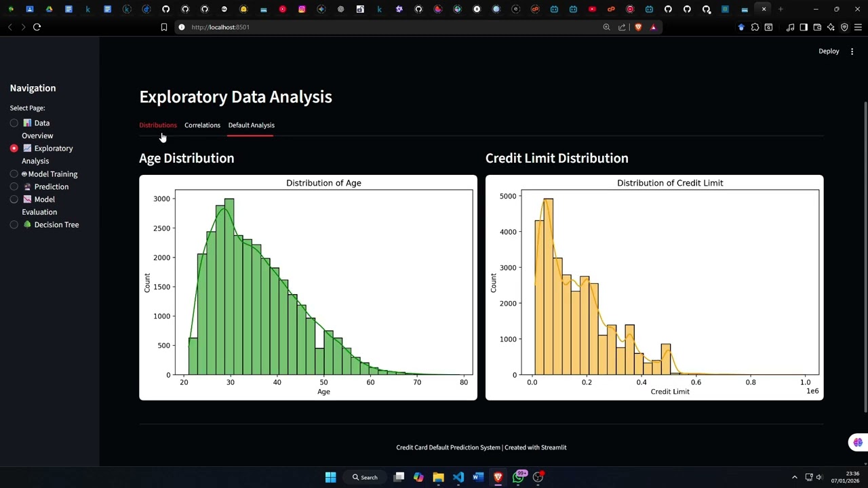Click the Select Page label

[27, 108]
